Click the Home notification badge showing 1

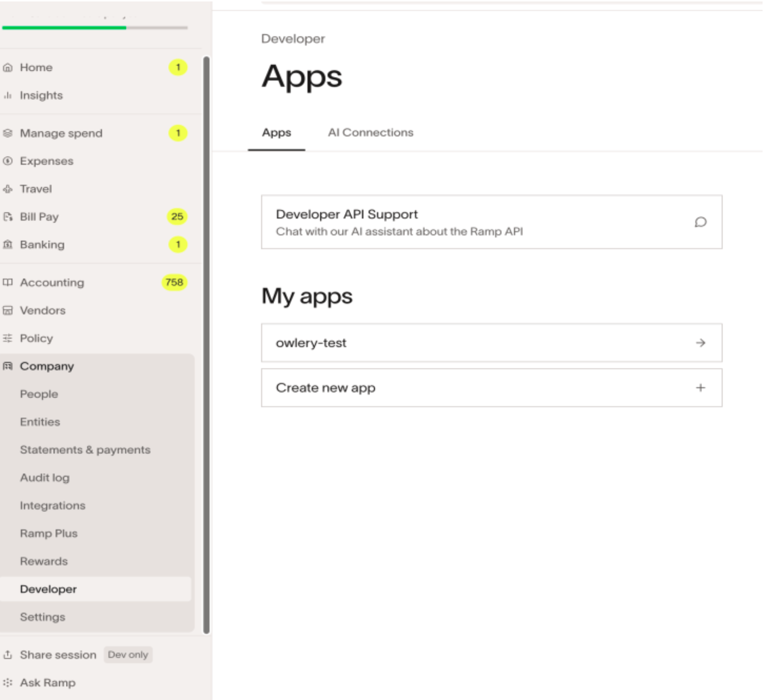tap(178, 67)
